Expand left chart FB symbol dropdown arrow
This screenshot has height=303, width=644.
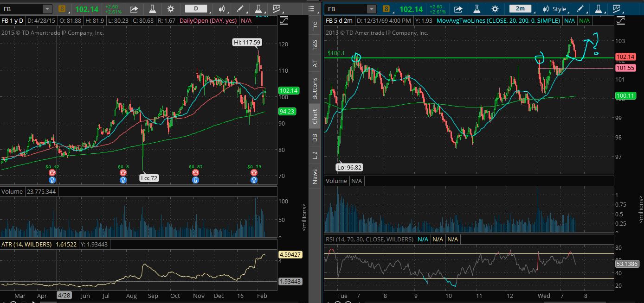point(47,9)
